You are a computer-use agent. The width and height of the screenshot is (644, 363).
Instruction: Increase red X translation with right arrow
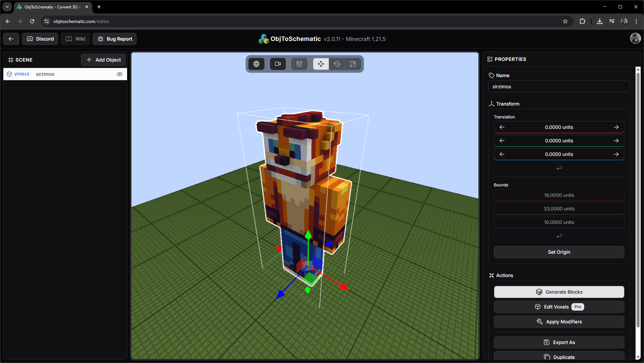616,127
